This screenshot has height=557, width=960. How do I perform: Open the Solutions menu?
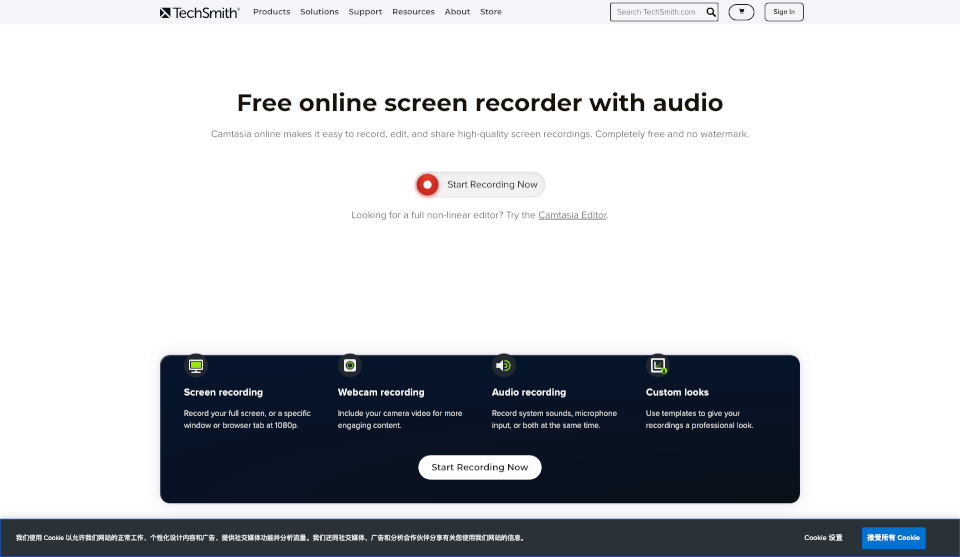(319, 12)
